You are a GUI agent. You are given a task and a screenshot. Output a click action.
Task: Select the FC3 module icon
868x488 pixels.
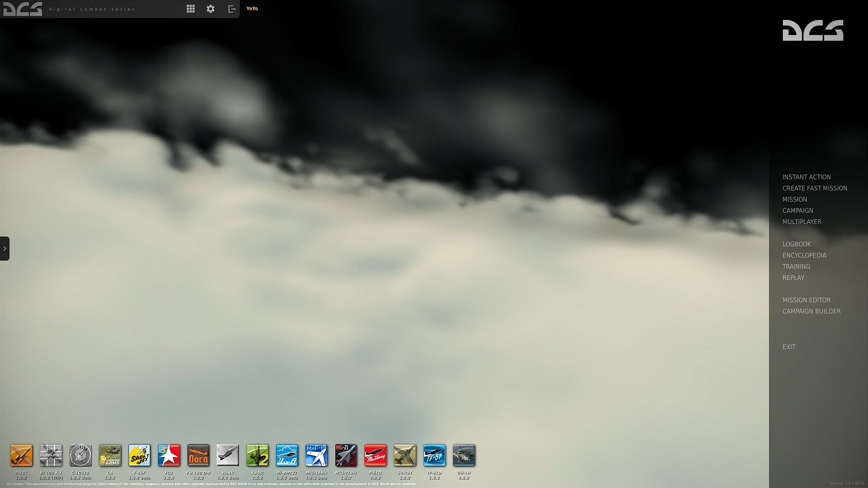pyautogui.click(x=169, y=455)
